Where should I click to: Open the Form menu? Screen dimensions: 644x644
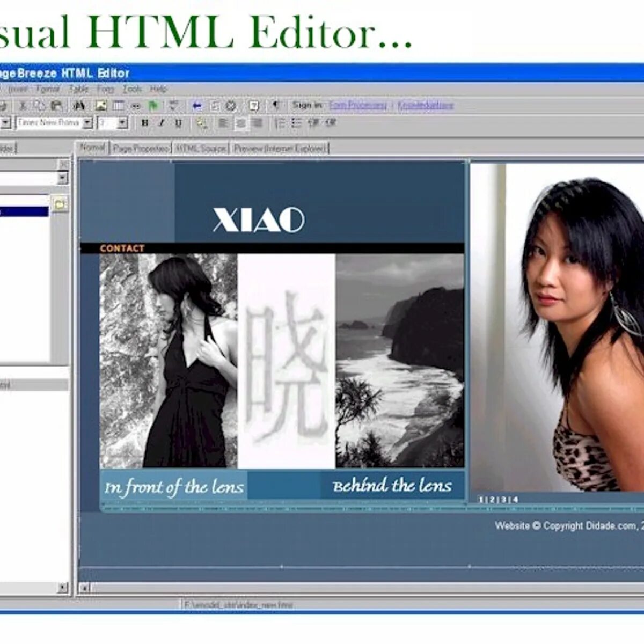105,89
